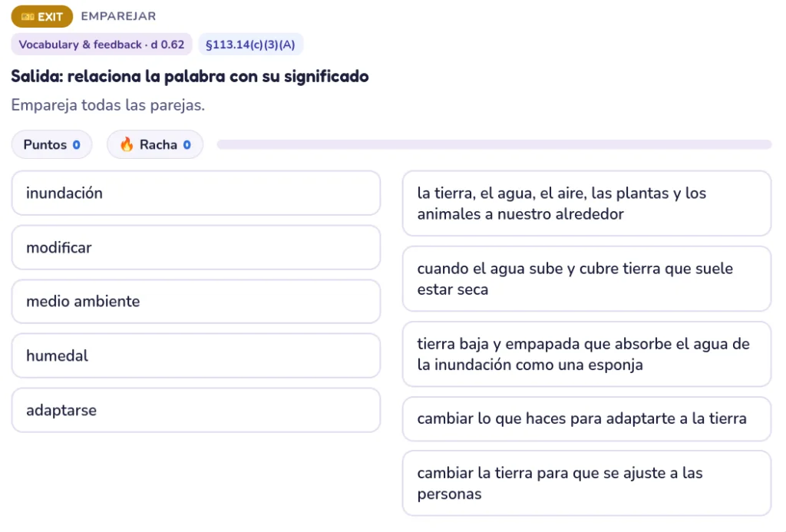Click the 'Salida' exercise heading
786x532 pixels.
pos(190,76)
